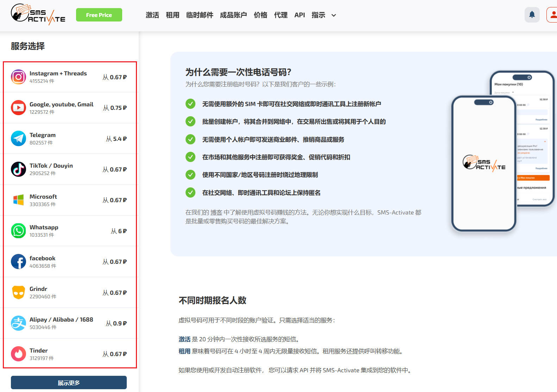Click the 展示更多 button

pos(69,382)
